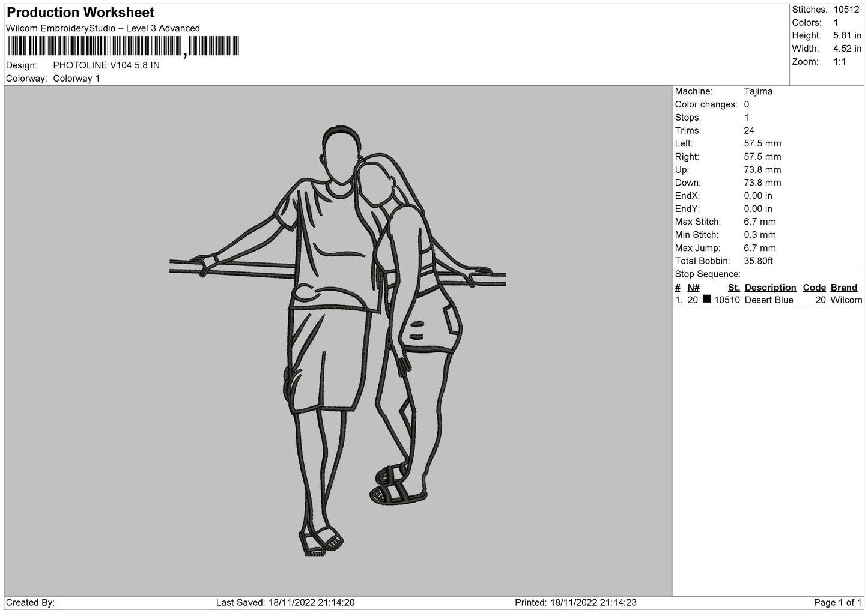Click the Color changes value
The image size is (868, 613).
[x=747, y=104]
